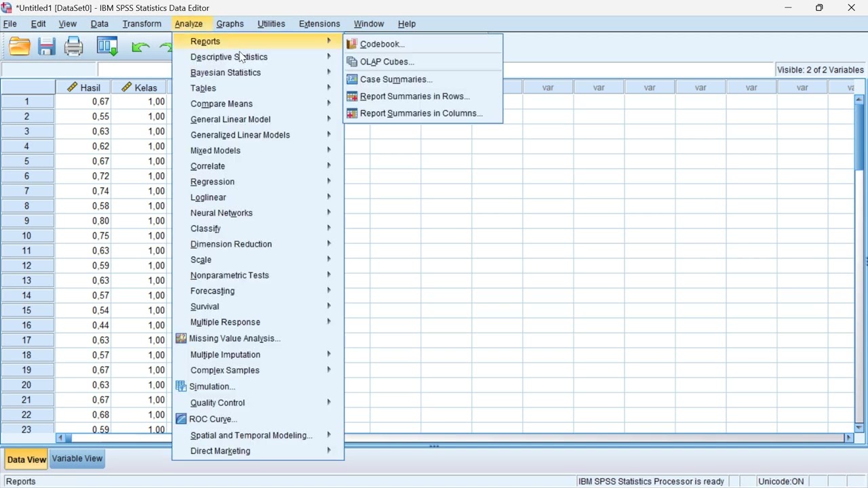Expand the Quality Control submenu arrow

(x=329, y=403)
